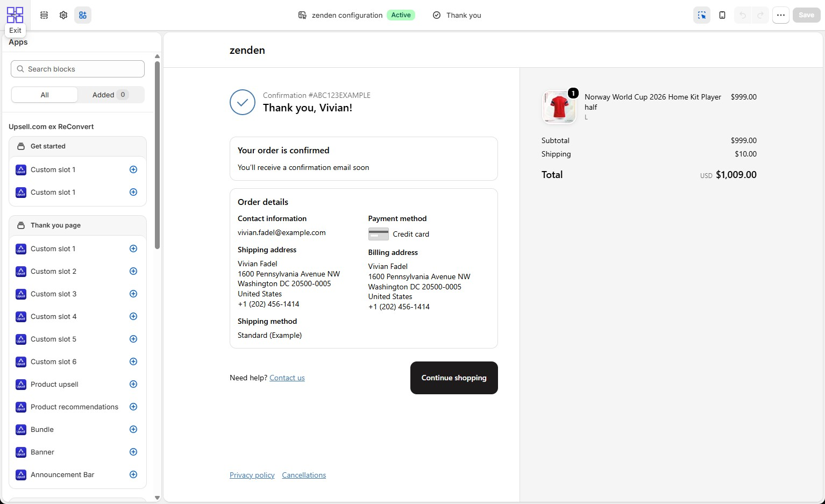Open the Settings gear icon

point(63,15)
